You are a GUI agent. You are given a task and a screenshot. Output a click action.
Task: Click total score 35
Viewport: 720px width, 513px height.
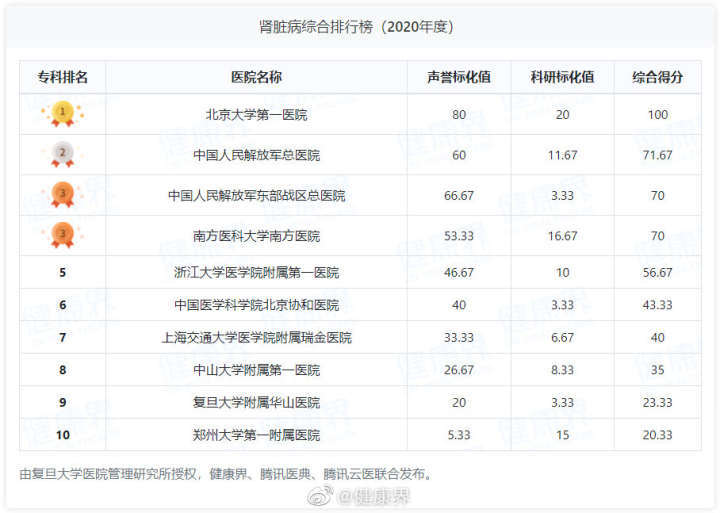(657, 370)
